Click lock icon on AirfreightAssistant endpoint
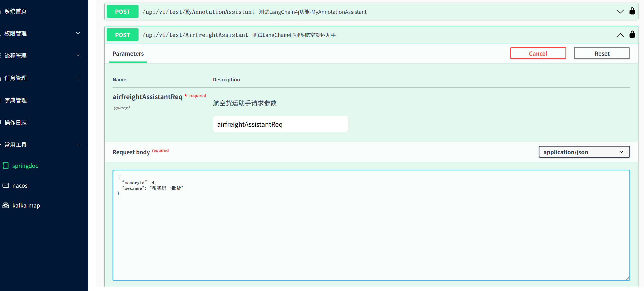This screenshot has height=291, width=644. [x=632, y=34]
